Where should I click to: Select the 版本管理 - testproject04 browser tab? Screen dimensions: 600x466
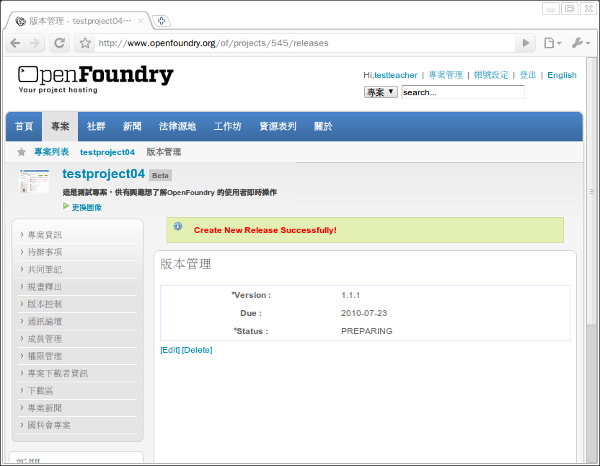[x=80, y=21]
